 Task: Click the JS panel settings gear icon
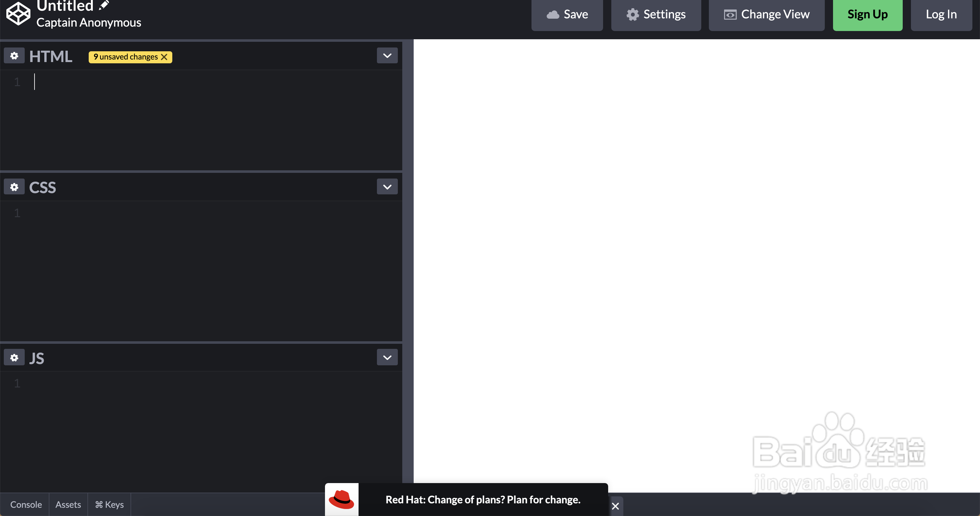14,357
